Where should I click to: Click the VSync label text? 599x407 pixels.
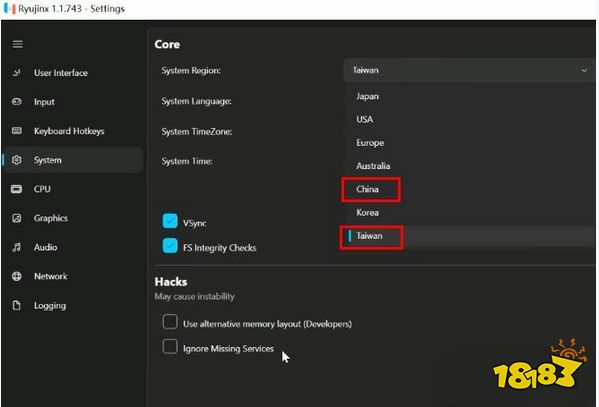point(194,223)
